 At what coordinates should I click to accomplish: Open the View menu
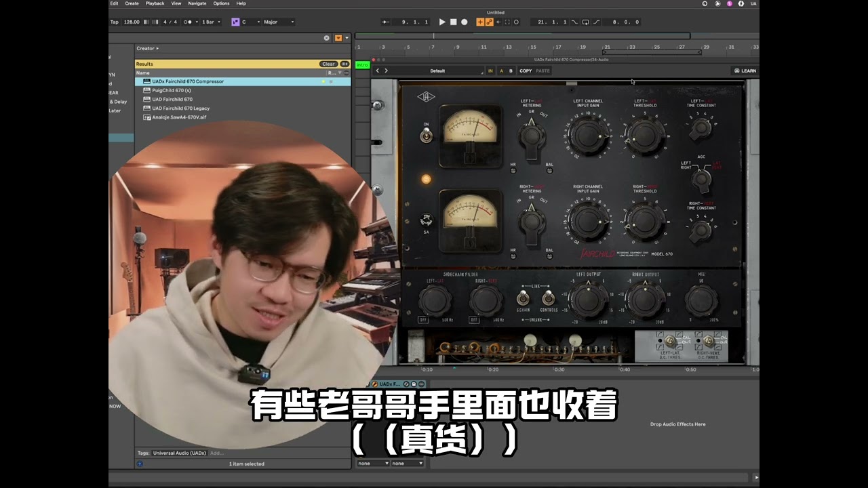tap(176, 3)
